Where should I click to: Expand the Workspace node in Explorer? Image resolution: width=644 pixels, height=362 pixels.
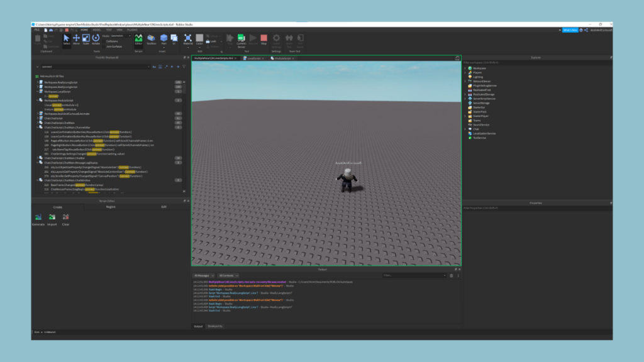465,68
